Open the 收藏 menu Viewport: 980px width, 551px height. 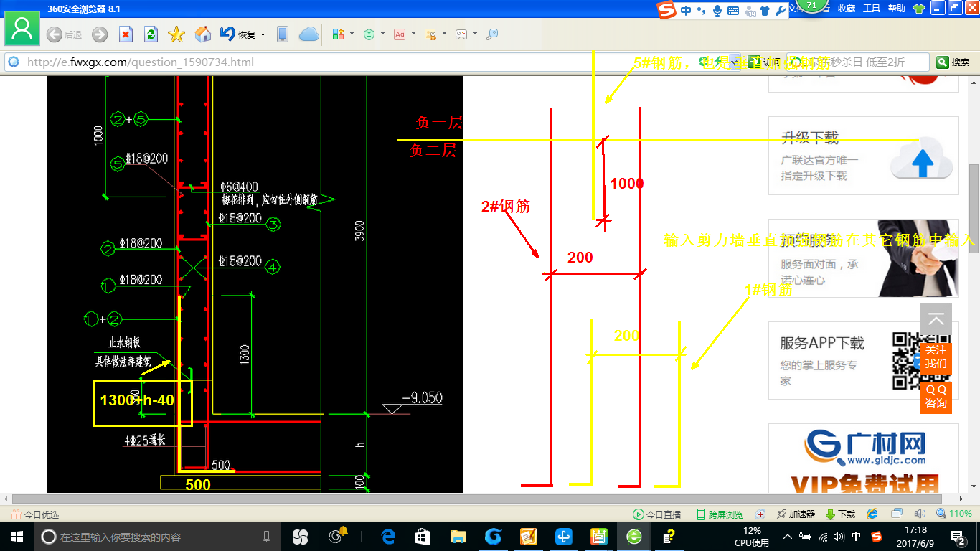[x=847, y=9]
